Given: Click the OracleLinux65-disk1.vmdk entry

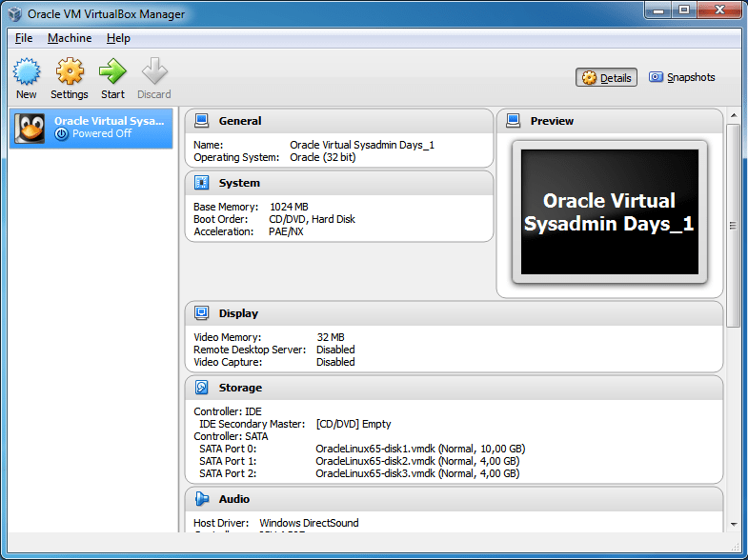Looking at the screenshot, I should pos(420,449).
